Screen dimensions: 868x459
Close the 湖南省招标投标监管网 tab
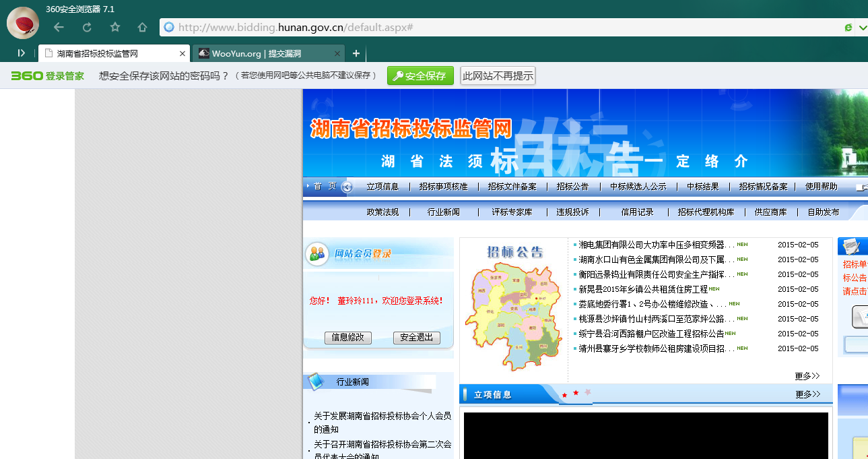[182, 54]
